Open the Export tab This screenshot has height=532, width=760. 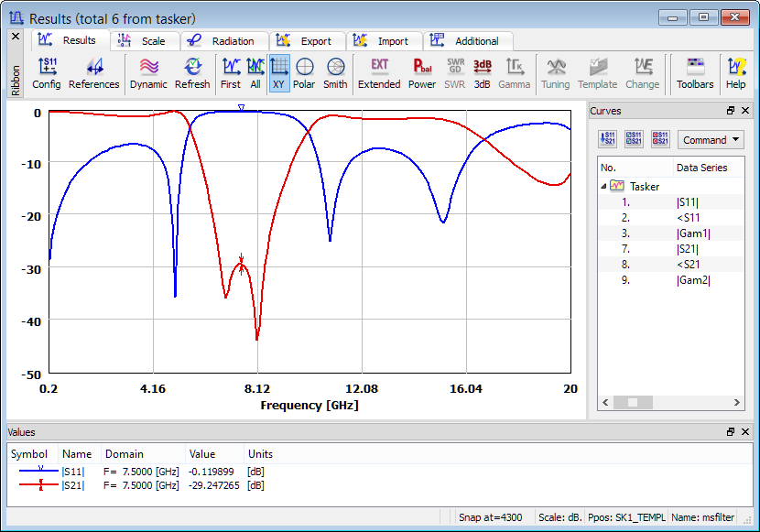click(x=307, y=41)
